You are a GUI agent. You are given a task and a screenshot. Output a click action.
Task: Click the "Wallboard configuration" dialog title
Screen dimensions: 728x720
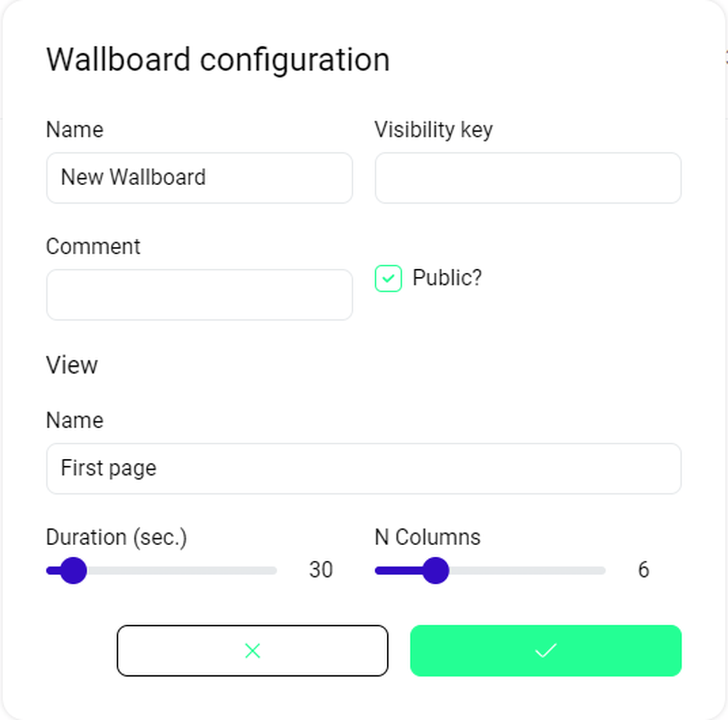coord(218,60)
